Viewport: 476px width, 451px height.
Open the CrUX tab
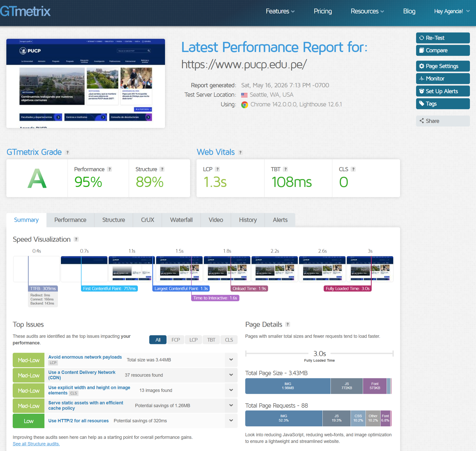coord(147,220)
